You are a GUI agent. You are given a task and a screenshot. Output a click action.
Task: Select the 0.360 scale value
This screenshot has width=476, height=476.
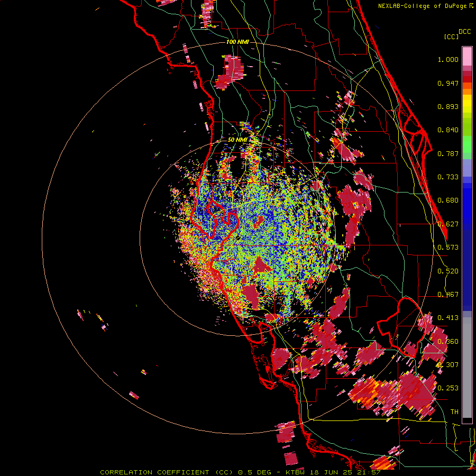point(448,342)
